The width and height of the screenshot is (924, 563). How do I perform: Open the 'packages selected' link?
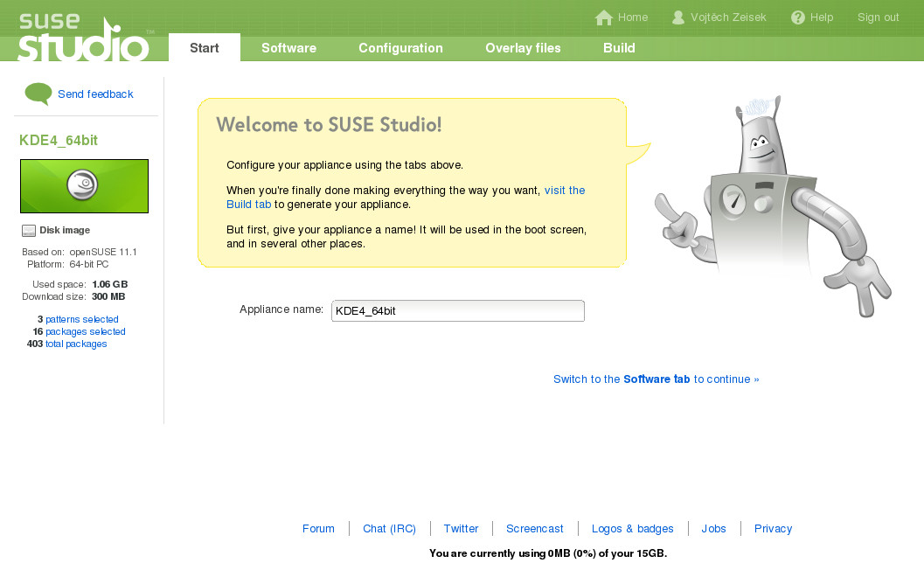(x=85, y=331)
